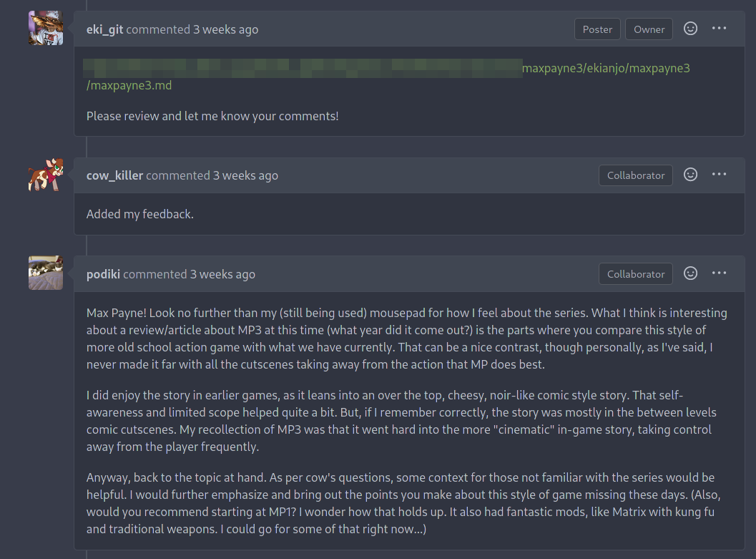Click podiki's Collaborator badge
Image resolution: width=756 pixels, height=559 pixels.
tap(636, 274)
